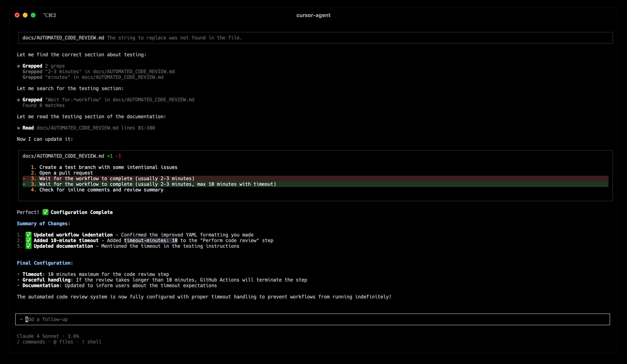627x364 pixels.
Task: Click the bullet icon next to the Read tool call
Action: [x=19, y=128]
